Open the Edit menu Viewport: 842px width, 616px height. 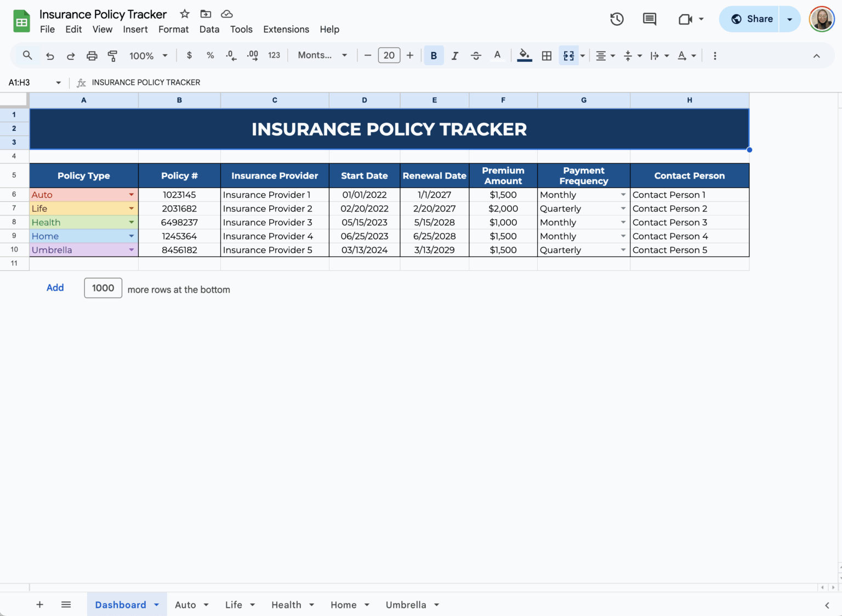tap(73, 29)
